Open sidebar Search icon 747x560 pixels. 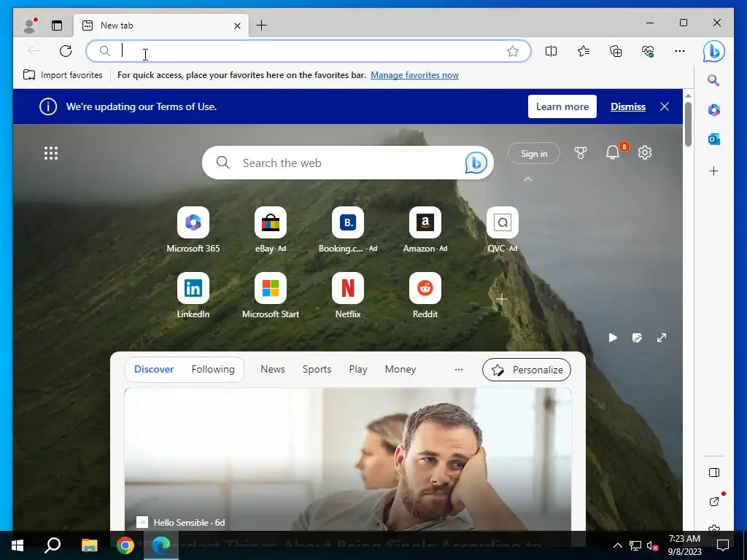tap(713, 80)
